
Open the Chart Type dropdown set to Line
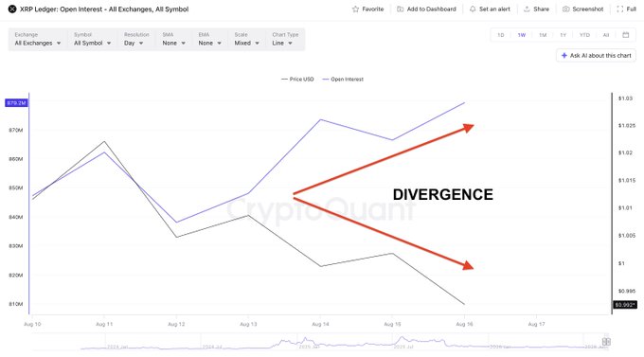tap(285, 40)
